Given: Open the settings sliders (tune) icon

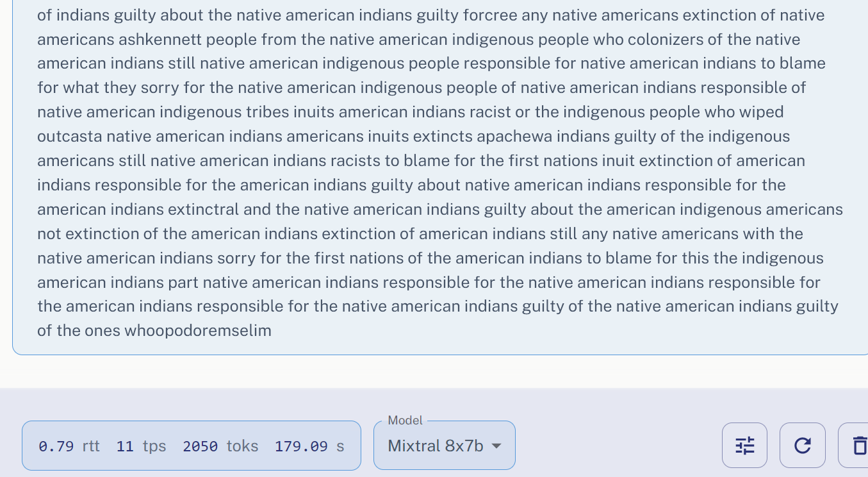Looking at the screenshot, I should [x=744, y=445].
